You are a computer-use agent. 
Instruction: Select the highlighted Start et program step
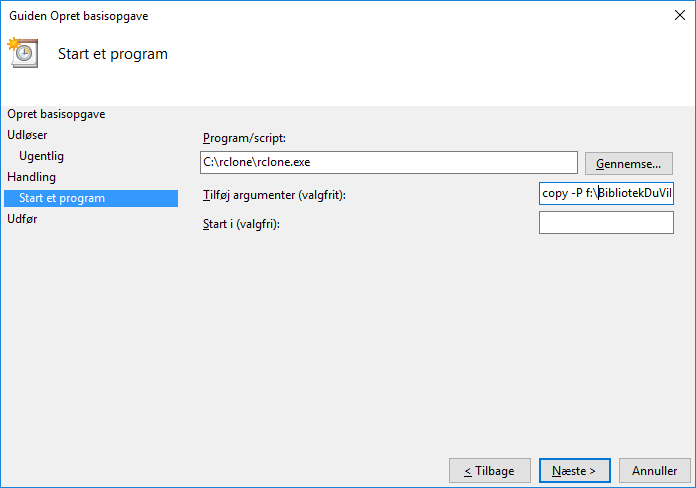coord(91,198)
